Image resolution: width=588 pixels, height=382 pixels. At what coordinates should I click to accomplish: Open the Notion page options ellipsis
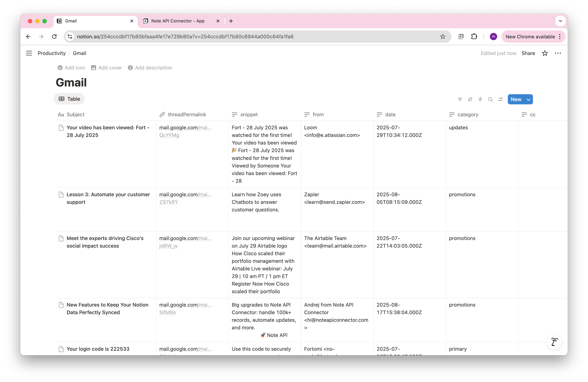coord(558,53)
